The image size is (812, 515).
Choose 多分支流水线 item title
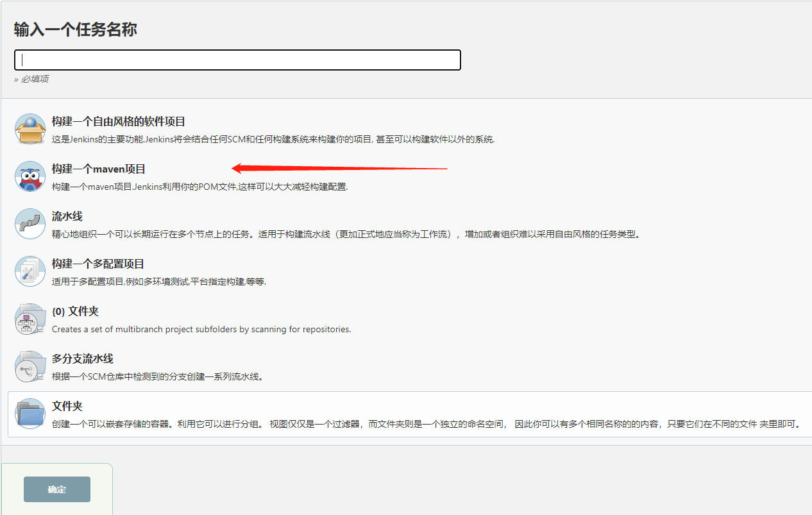coord(83,359)
